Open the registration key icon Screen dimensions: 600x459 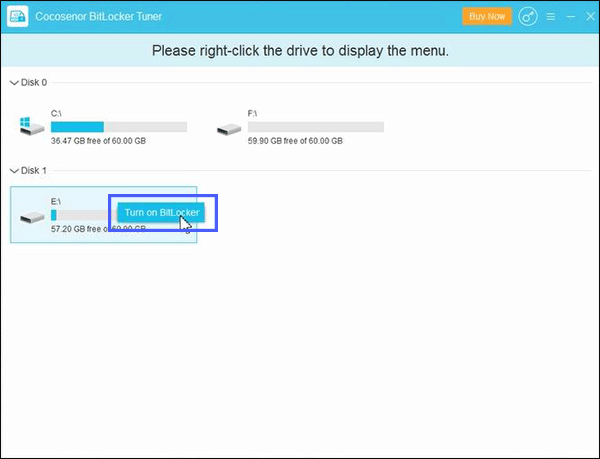(528, 16)
